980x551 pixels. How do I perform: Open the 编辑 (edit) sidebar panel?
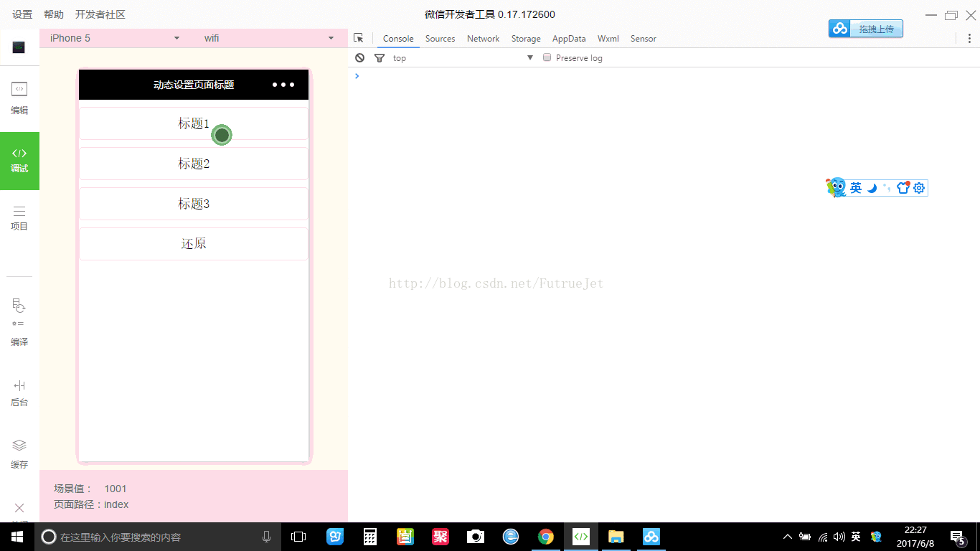point(19,98)
